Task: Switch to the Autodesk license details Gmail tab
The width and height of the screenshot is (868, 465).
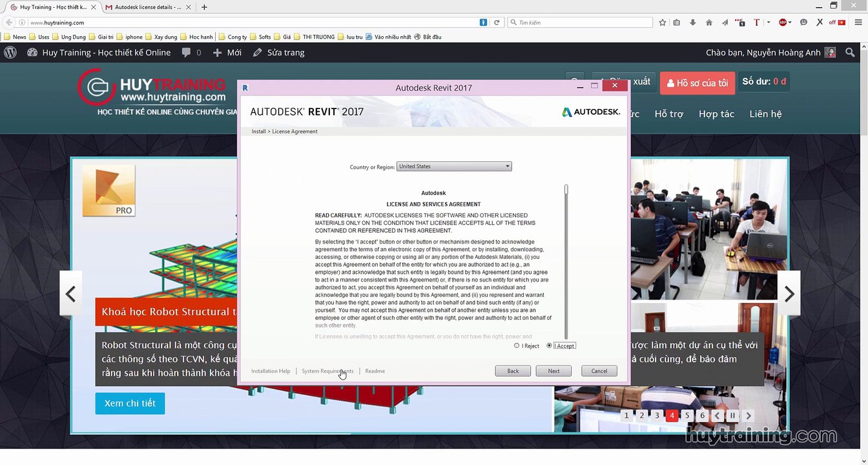Action: (148, 7)
